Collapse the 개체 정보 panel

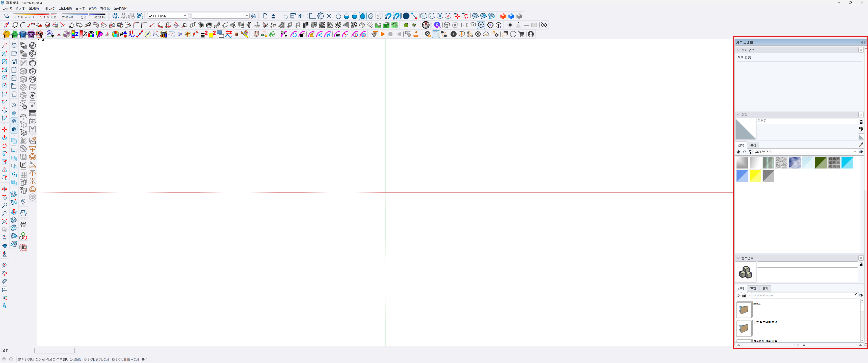[738, 50]
